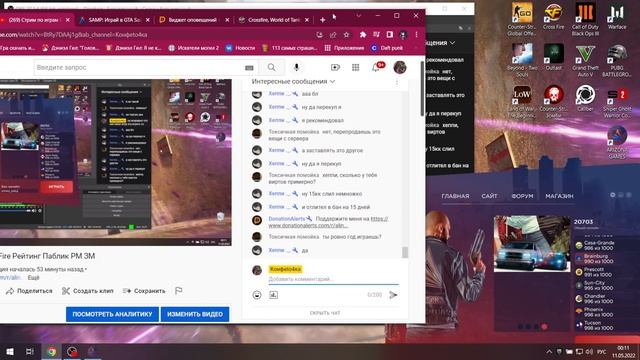Launch the Warface desktop shortcut
The height and width of the screenshot is (360, 640).
[x=617, y=16]
